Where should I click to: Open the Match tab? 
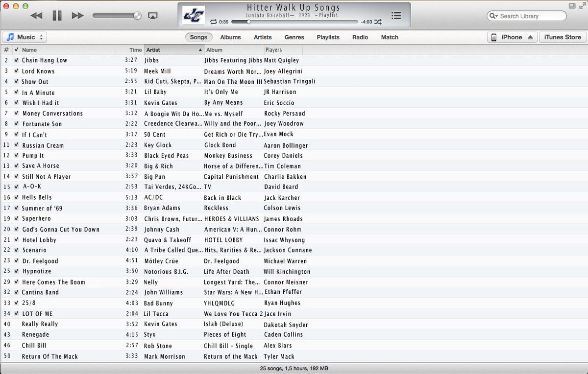(390, 37)
